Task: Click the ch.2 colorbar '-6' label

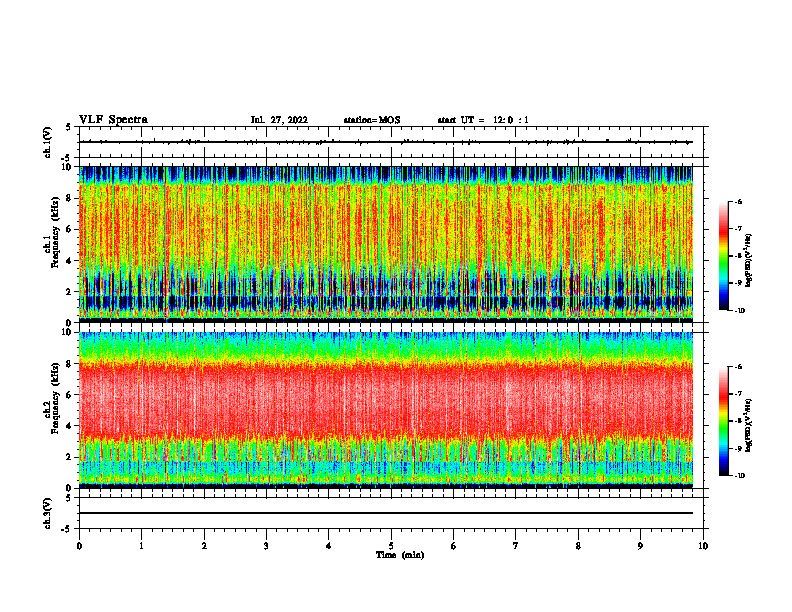Action: pos(738,367)
